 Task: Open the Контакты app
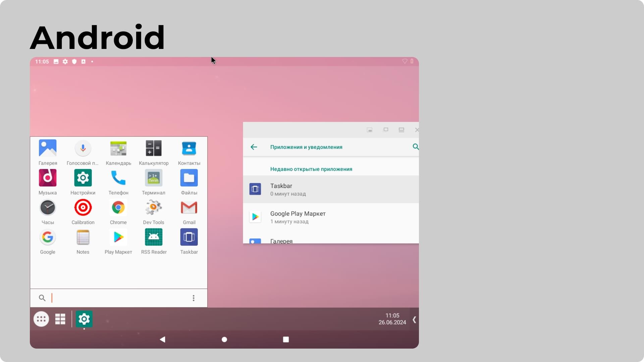point(189,153)
